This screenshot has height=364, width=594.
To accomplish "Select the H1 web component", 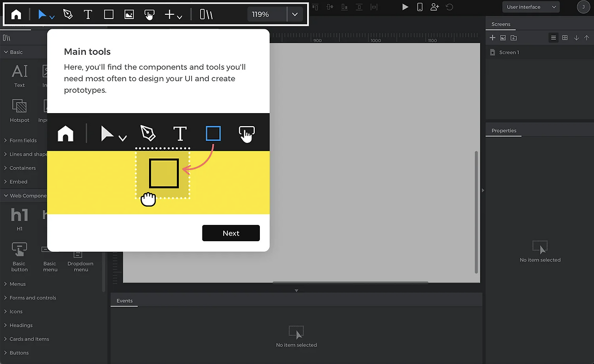I will (19, 219).
